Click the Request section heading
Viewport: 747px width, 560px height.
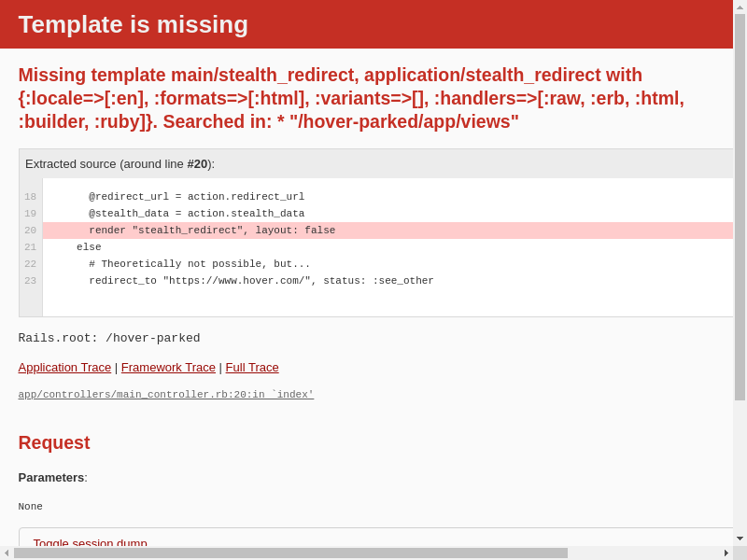(x=54, y=442)
